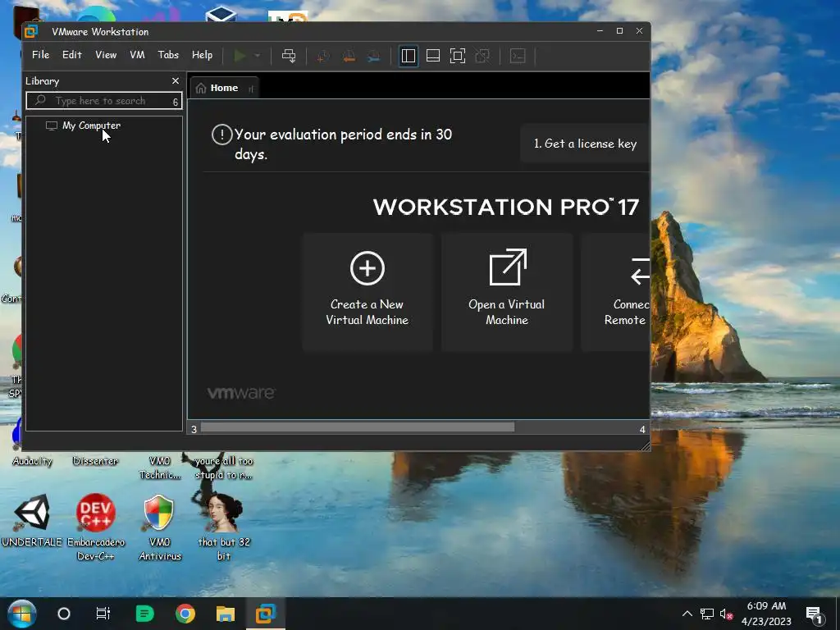Click Send Ctrl+Alt+Del toolbar icon
The width and height of the screenshot is (840, 630).
click(289, 56)
